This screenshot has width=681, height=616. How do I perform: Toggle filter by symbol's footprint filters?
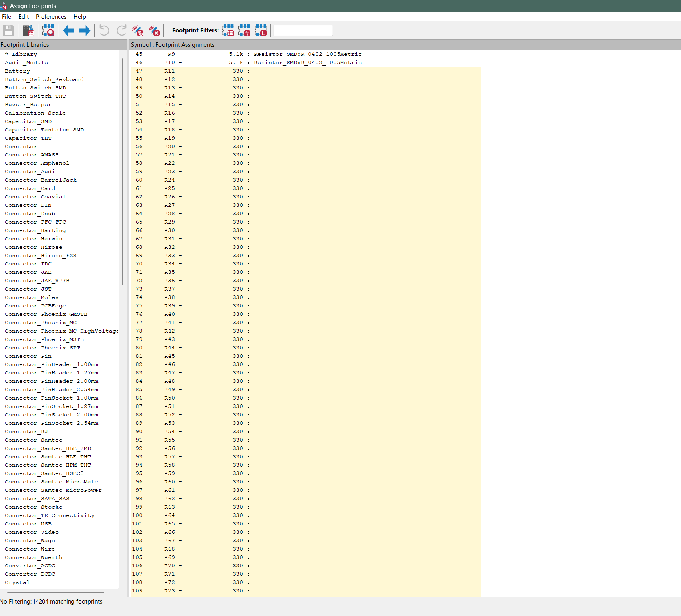(x=228, y=31)
